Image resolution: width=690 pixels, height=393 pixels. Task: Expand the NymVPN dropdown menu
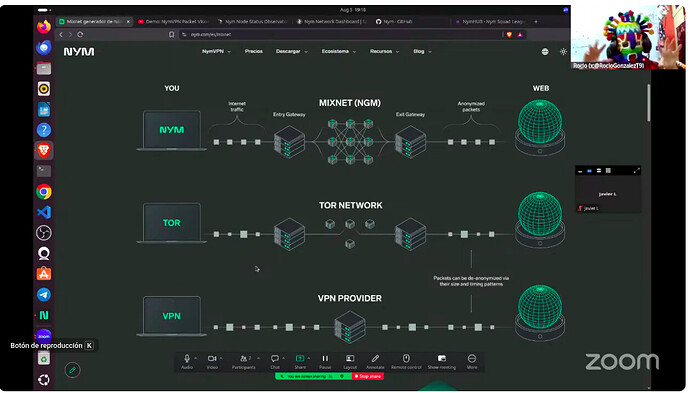(x=216, y=51)
